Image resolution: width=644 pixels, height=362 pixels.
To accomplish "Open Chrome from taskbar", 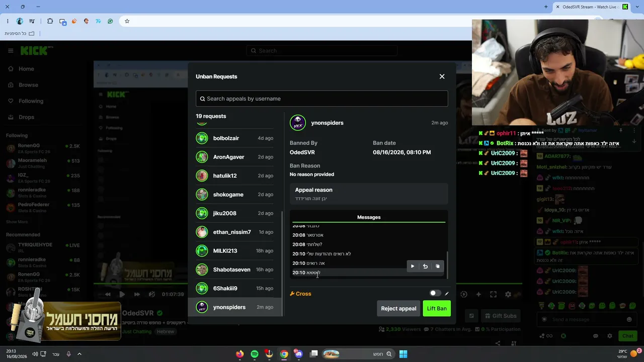I will 284,354.
